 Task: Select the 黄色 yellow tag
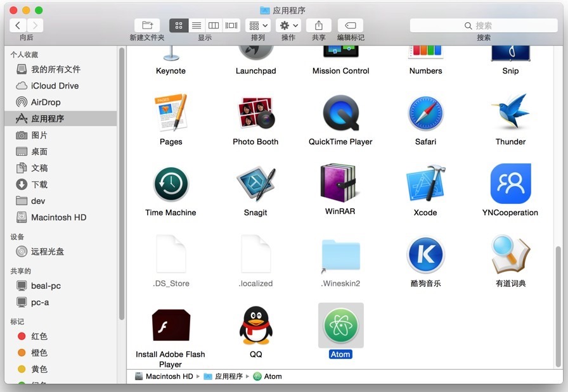[x=61, y=369]
